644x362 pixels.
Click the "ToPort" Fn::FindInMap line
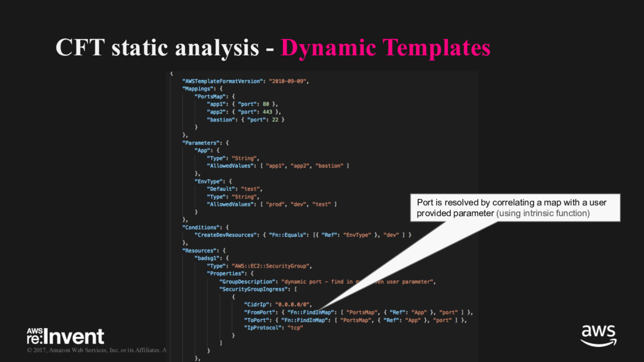pyautogui.click(x=355, y=320)
